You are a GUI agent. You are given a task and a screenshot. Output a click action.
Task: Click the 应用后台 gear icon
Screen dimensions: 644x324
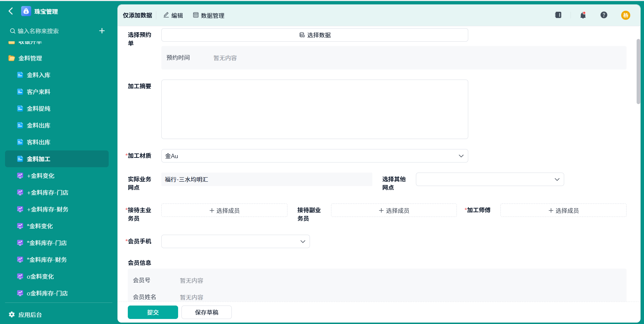point(12,315)
